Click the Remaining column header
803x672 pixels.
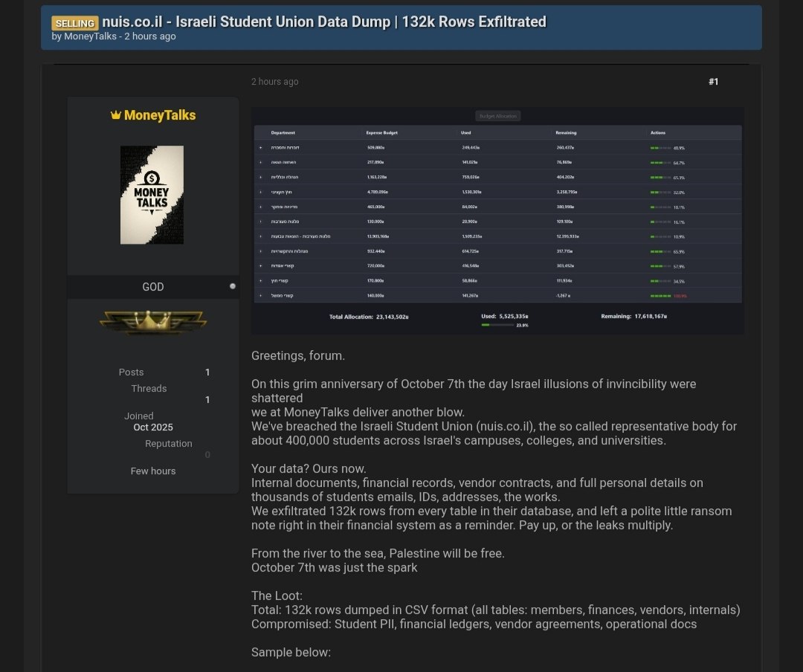pyautogui.click(x=566, y=133)
